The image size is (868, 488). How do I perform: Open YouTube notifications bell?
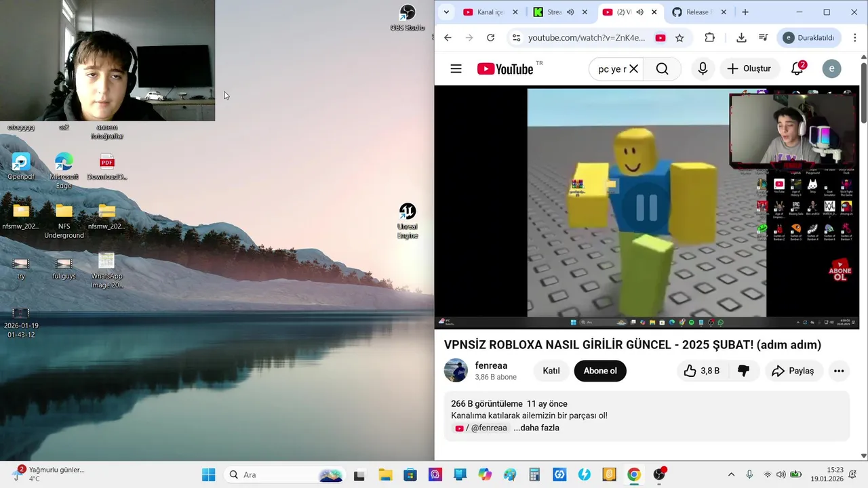click(x=797, y=68)
